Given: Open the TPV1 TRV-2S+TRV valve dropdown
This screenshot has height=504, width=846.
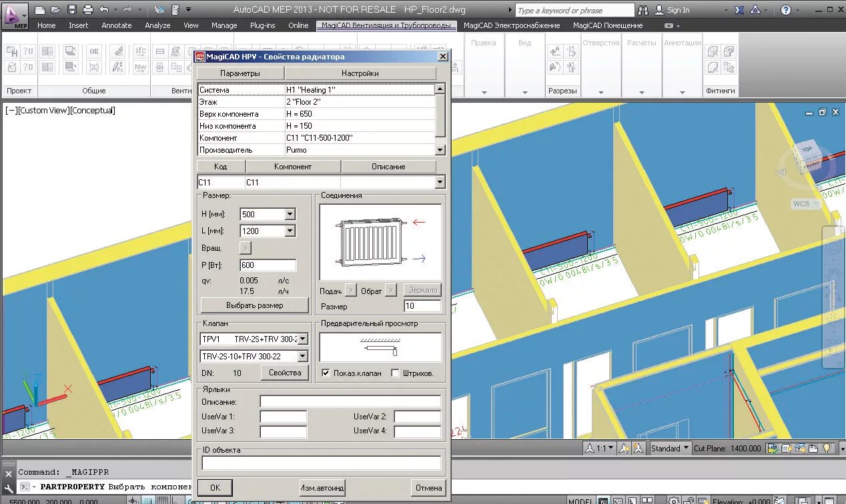Looking at the screenshot, I should (x=302, y=339).
